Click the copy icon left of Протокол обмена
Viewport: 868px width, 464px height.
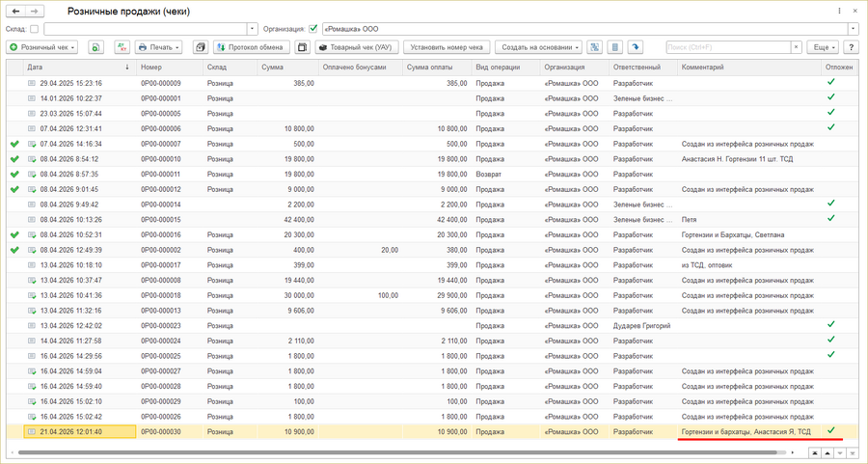click(200, 47)
